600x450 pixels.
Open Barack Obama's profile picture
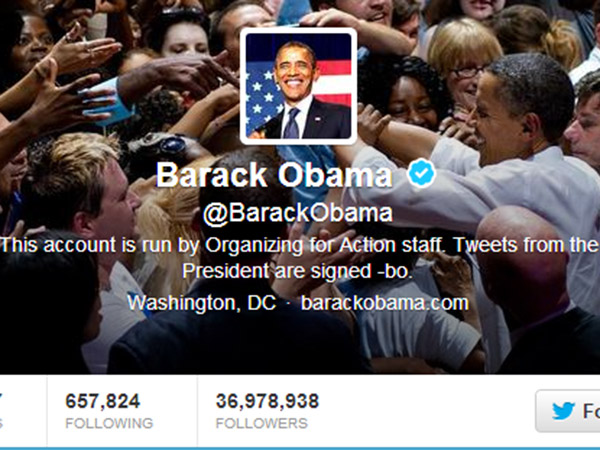pos(298,86)
